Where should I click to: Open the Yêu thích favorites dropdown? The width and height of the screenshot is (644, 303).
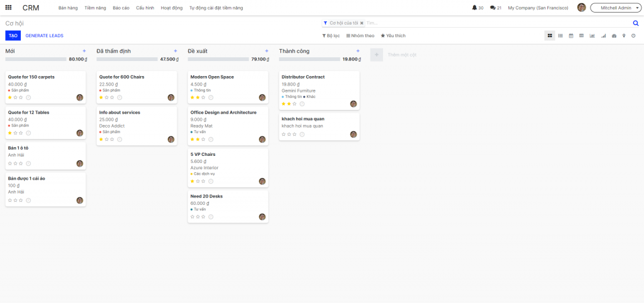point(394,36)
